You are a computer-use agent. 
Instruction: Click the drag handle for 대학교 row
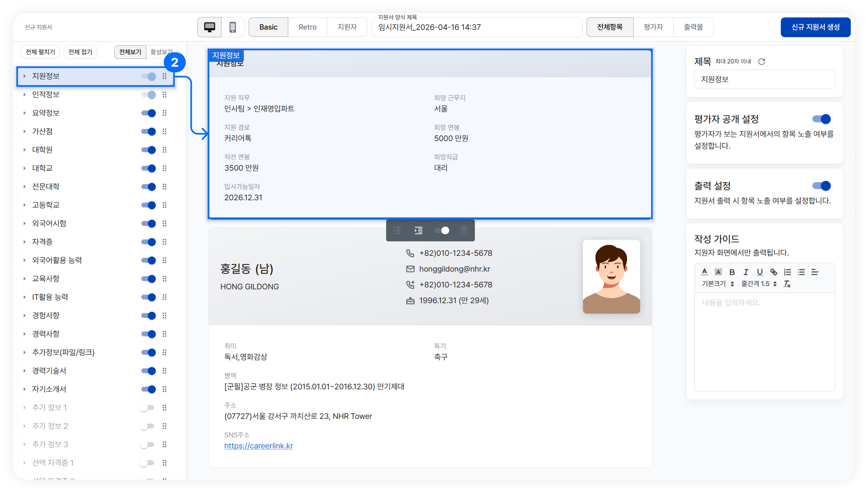(165, 168)
